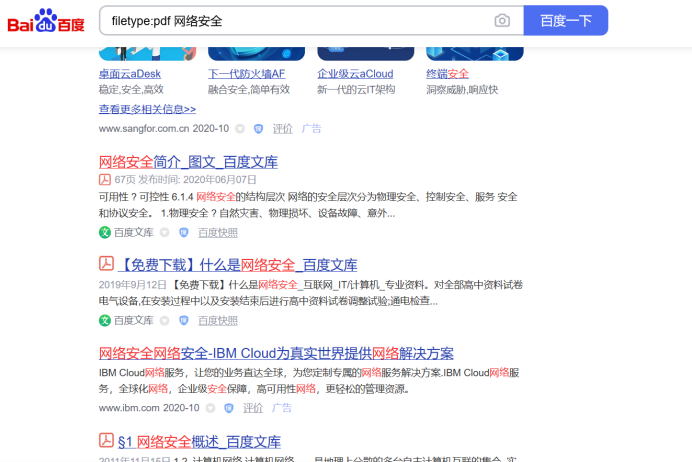Click shield icon under 网络安全简介 result
692x462 pixels.
[184, 233]
